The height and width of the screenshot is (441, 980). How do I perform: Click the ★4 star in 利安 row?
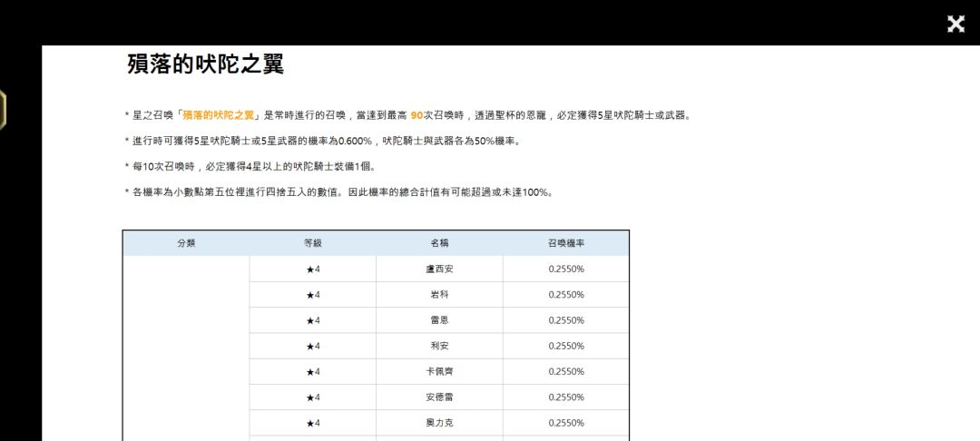[x=313, y=346]
